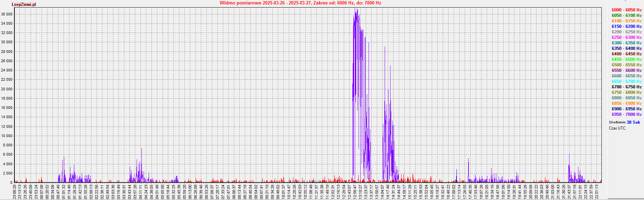Image resolution: width=644 pixels, height=200 pixels.
Task: Click the cyan 6650 - 6700 Hz band
Action: click(x=626, y=81)
